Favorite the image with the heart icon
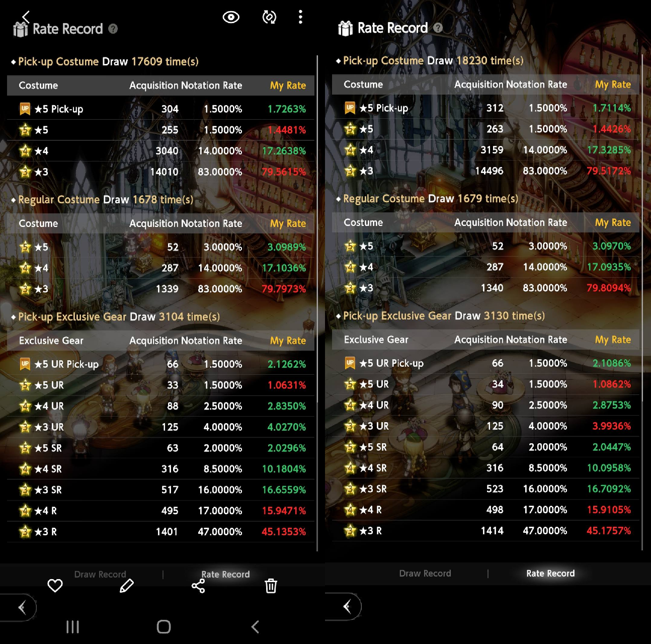This screenshot has height=644, width=651. pyautogui.click(x=55, y=586)
